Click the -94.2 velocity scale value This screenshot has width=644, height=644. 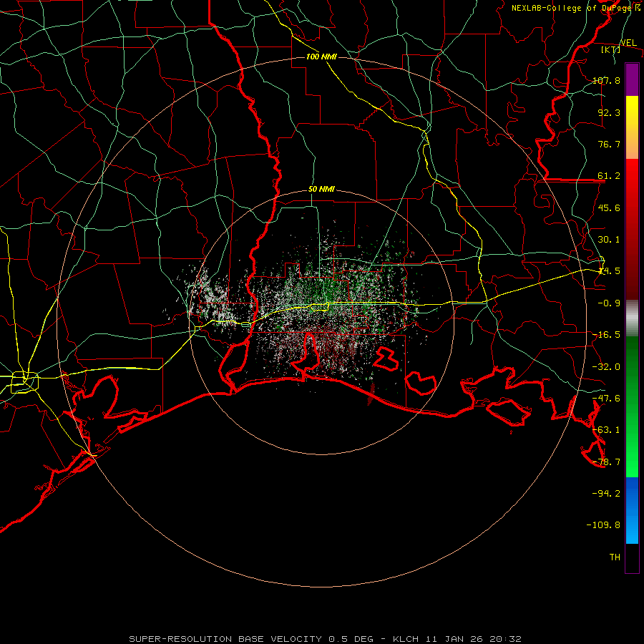[x=606, y=494]
